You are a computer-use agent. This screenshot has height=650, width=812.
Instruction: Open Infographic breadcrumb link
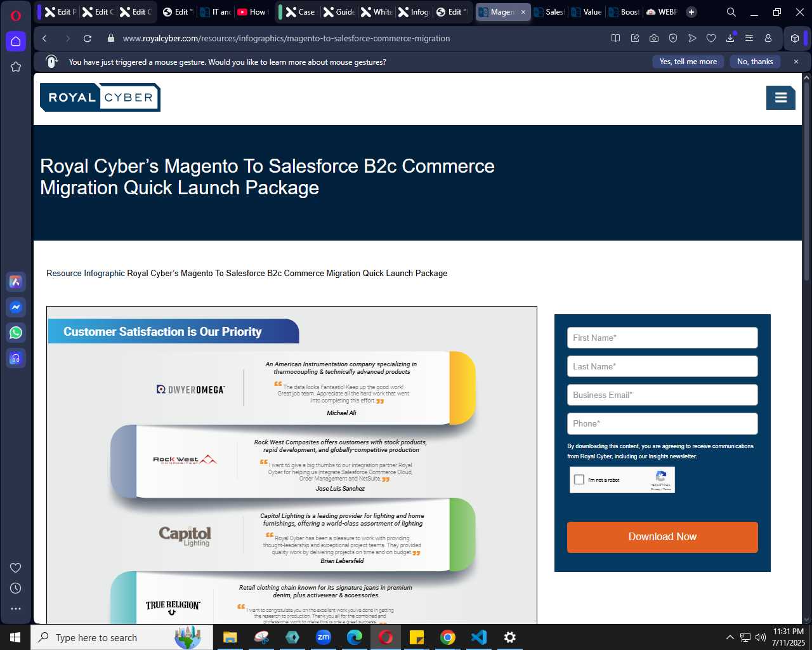pos(105,274)
